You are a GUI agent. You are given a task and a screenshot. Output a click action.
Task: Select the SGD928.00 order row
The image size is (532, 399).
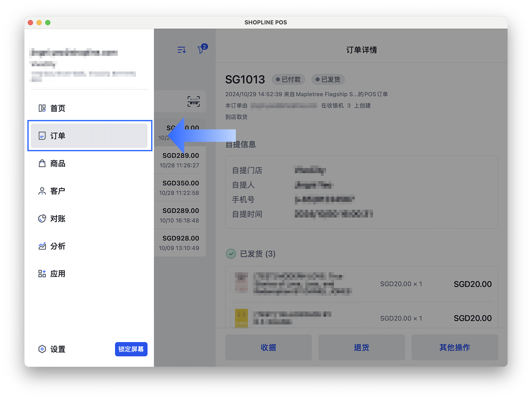pos(180,243)
